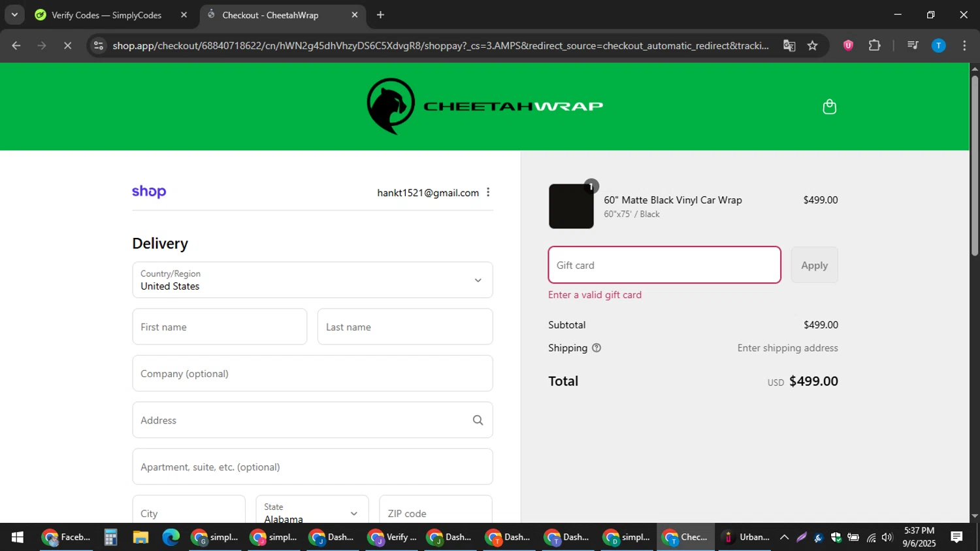This screenshot has width=980, height=551.
Task: Click the translate page icon
Action: pos(789,45)
